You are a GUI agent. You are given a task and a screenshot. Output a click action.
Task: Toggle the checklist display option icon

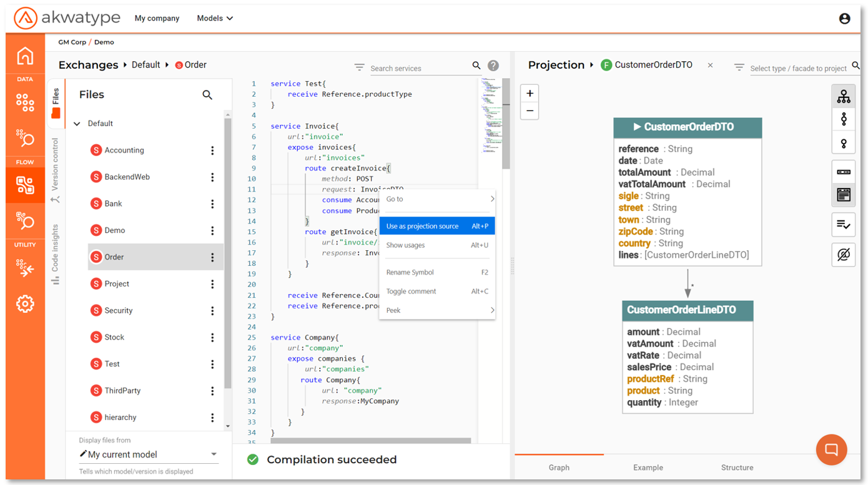pyautogui.click(x=844, y=225)
